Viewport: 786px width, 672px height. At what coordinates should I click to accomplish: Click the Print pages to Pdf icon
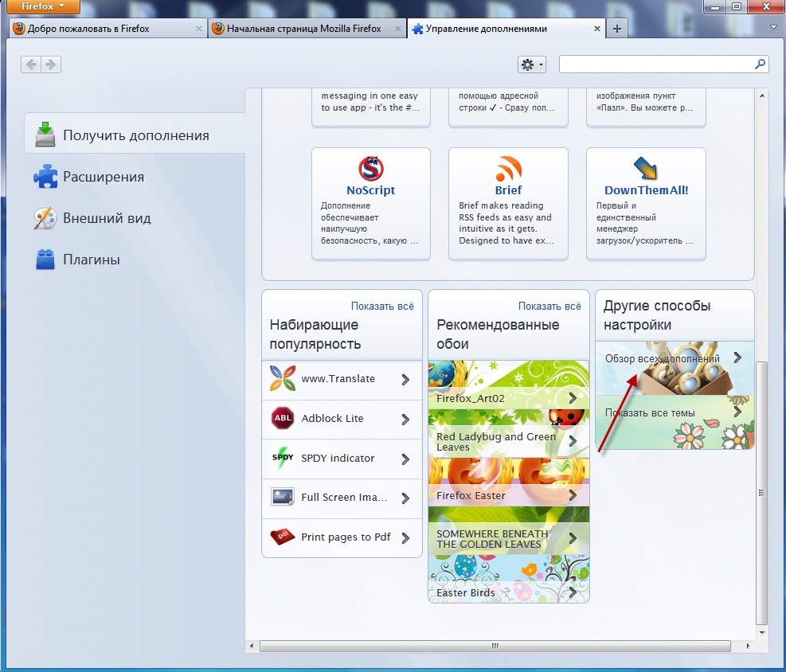click(x=282, y=537)
